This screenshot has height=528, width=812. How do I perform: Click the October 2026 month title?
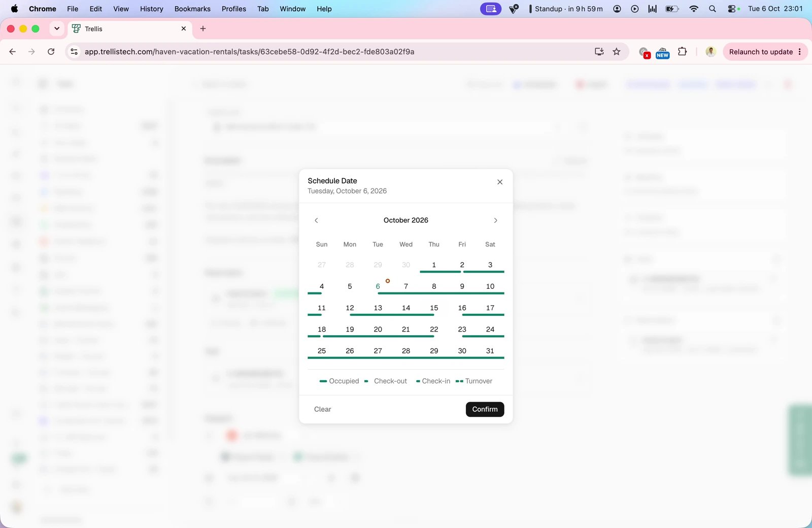click(406, 220)
